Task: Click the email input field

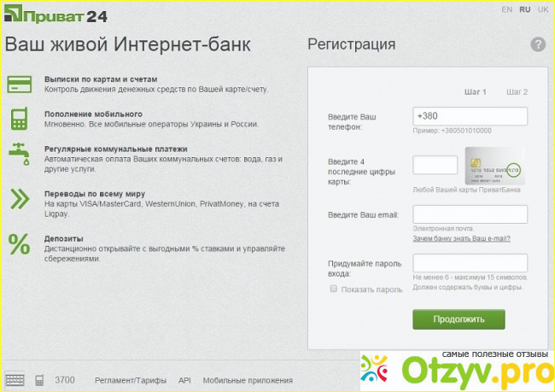Action: tap(470, 214)
